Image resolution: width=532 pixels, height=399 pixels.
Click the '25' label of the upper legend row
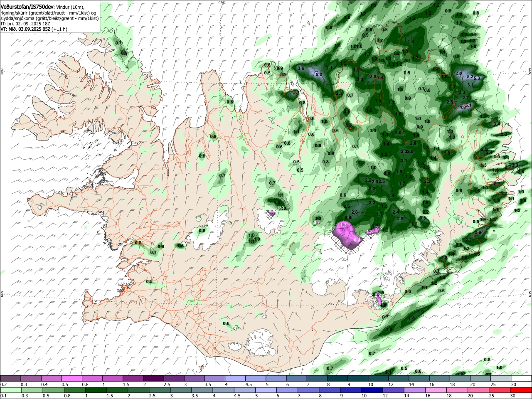493,384
